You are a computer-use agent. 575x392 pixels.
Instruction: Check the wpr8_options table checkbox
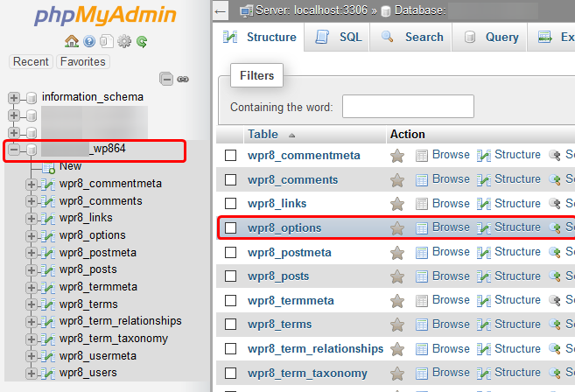coord(230,227)
